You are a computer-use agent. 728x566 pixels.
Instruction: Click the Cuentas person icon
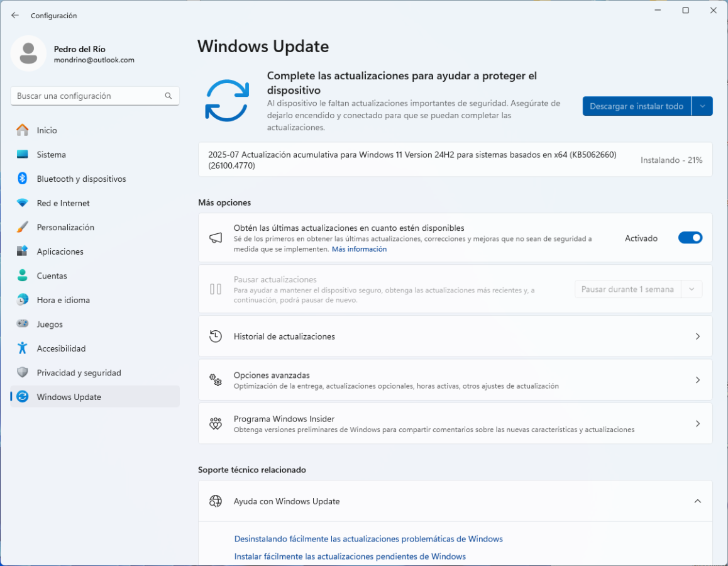pyautogui.click(x=22, y=275)
